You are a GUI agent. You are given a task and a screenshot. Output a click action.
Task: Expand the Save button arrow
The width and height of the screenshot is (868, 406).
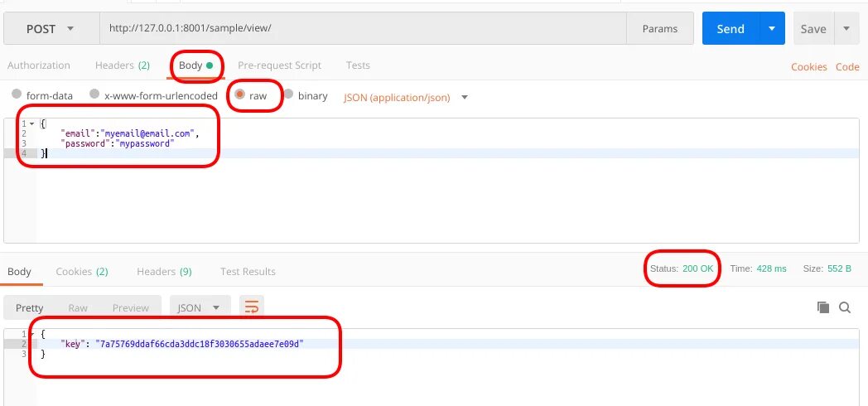coord(846,29)
